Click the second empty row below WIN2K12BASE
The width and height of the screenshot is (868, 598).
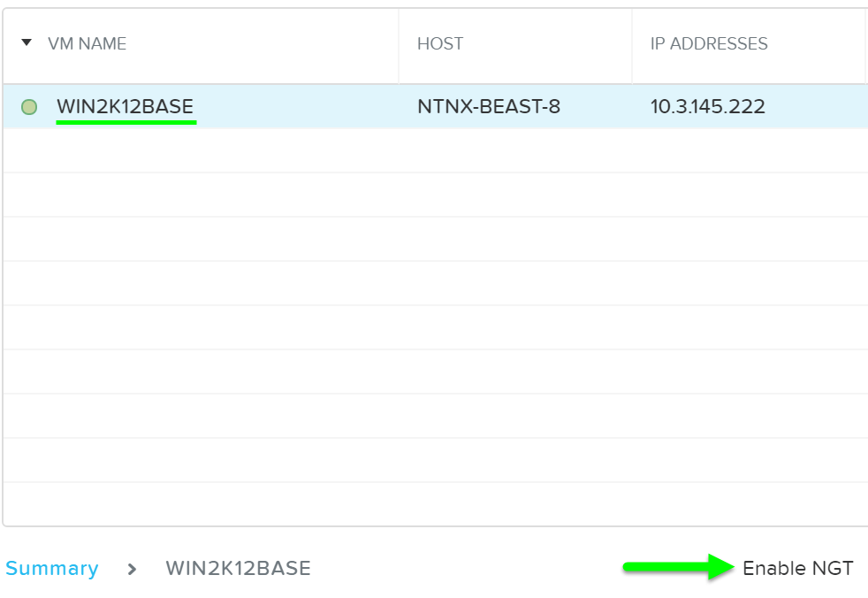(x=433, y=195)
